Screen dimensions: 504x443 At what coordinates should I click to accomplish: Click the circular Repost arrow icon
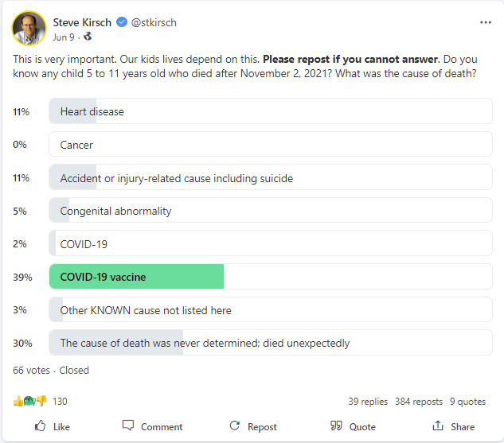[x=235, y=426]
